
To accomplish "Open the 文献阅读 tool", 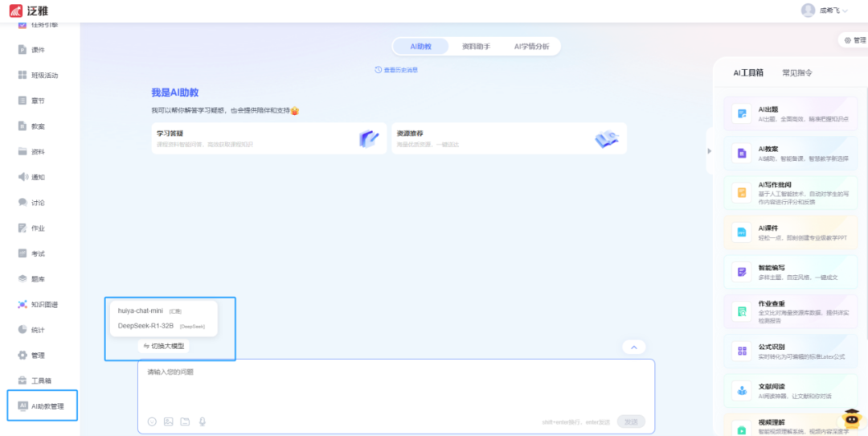I will click(791, 391).
